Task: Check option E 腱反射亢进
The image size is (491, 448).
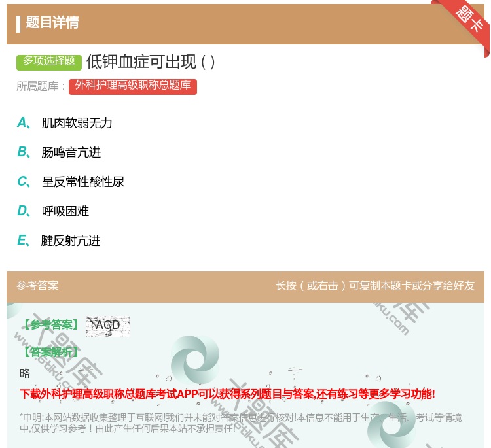Action: pyautogui.click(x=71, y=241)
